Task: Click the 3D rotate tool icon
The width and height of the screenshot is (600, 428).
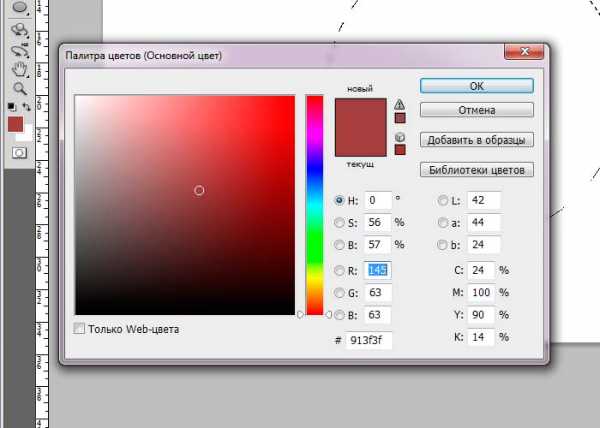Action: 17,30
